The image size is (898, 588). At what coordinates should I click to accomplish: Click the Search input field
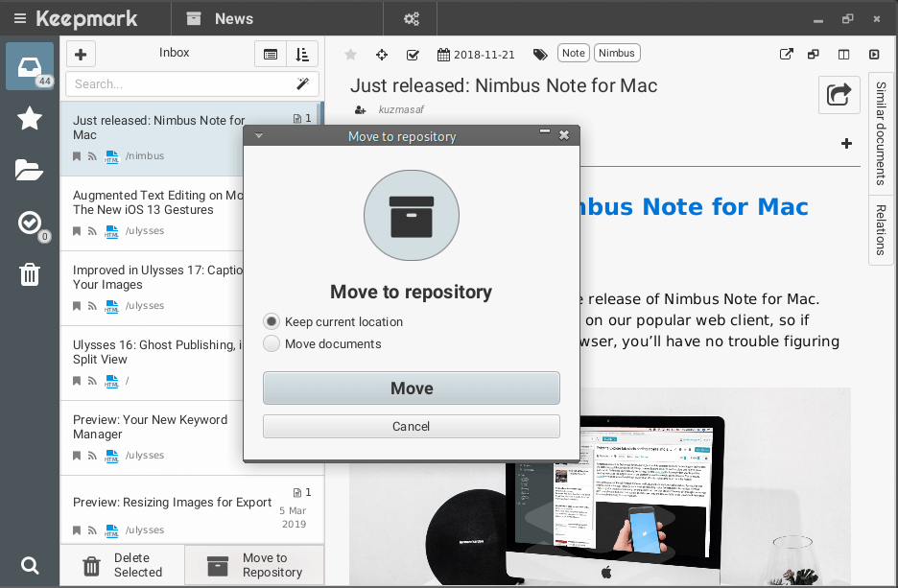click(177, 83)
